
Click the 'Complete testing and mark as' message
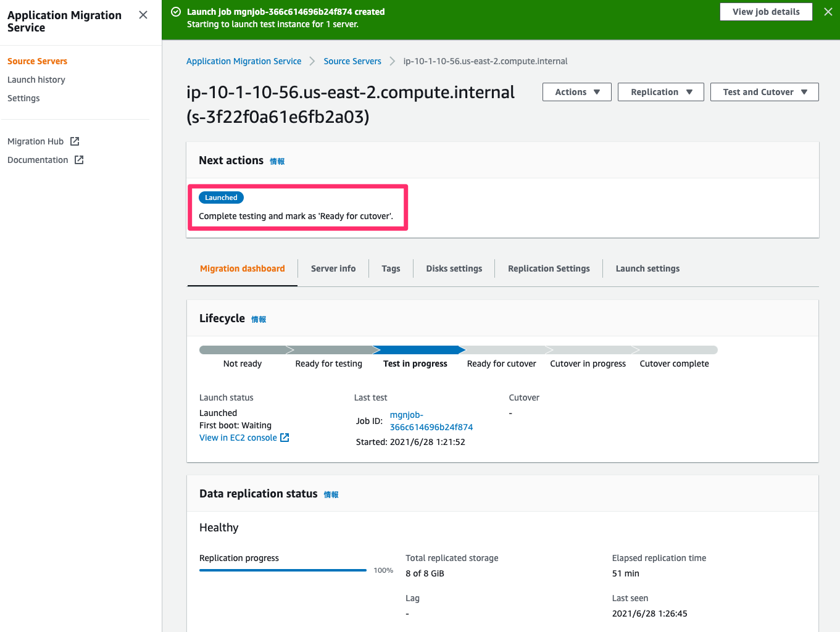click(x=296, y=216)
